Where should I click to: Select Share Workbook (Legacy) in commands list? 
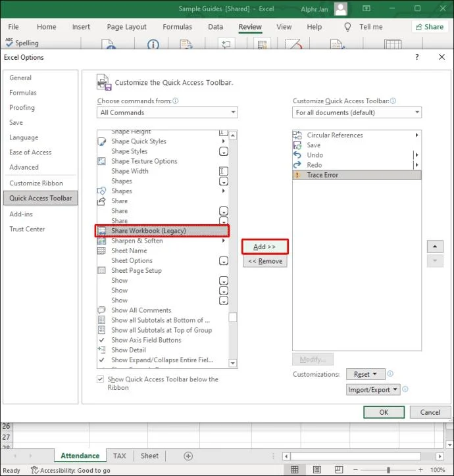click(162, 231)
